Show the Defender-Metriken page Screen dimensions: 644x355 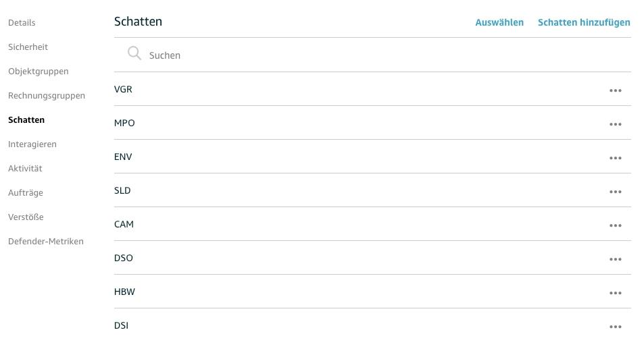tap(46, 242)
